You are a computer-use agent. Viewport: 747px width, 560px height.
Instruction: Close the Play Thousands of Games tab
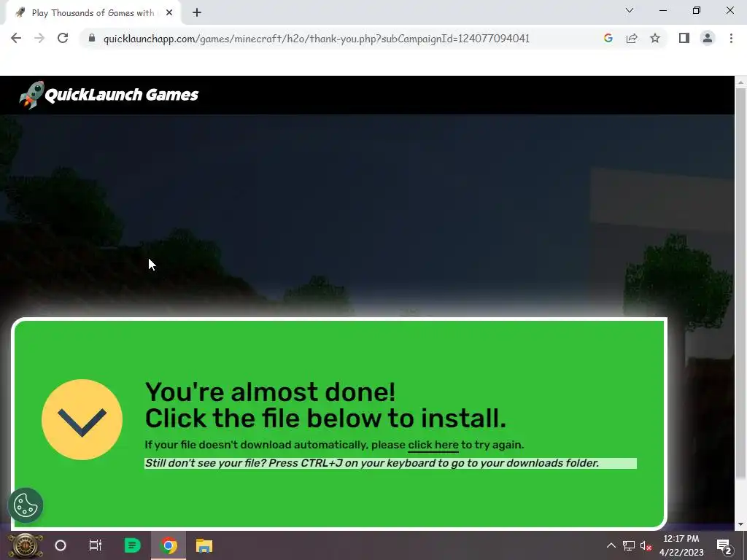pyautogui.click(x=169, y=13)
